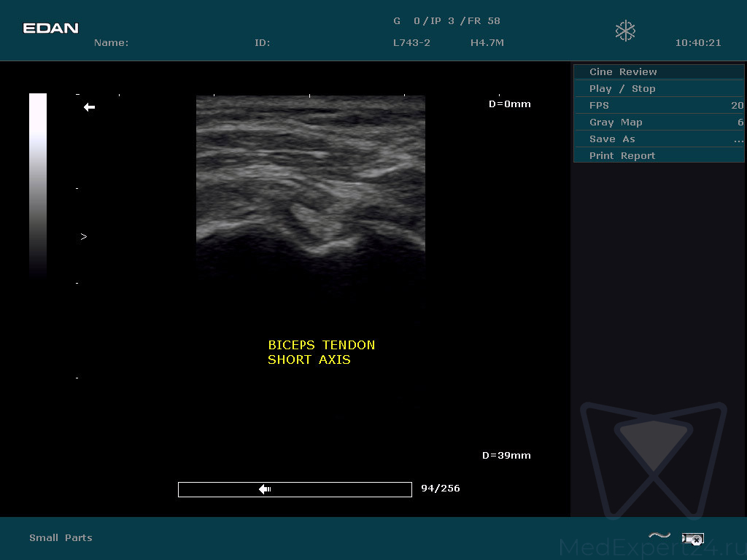Select the Gray Map setting row

coord(659,122)
